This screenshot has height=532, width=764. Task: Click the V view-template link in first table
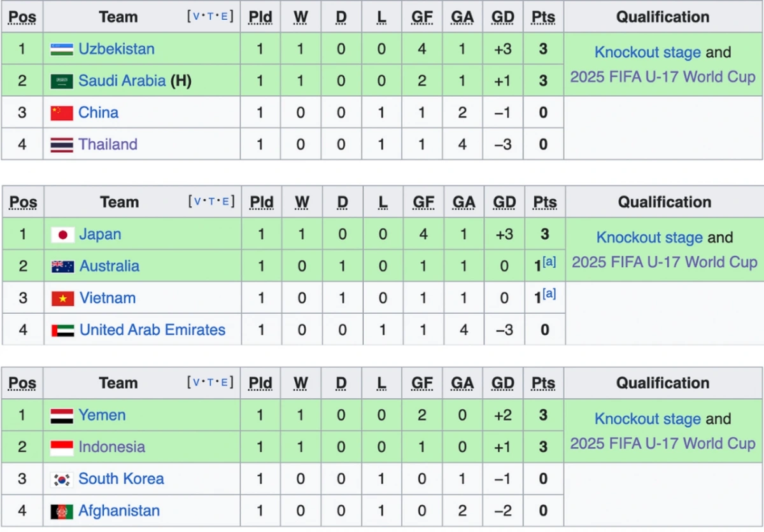[x=197, y=17]
